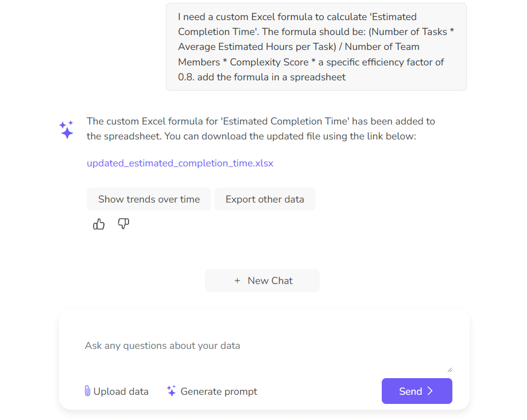The height and width of the screenshot is (420, 527).
Task: Click the "Send" text label
Action: 410,391
